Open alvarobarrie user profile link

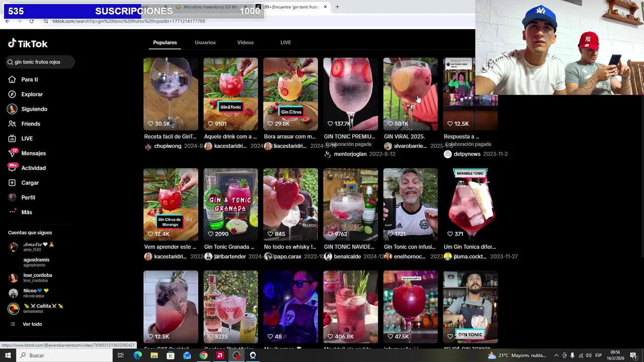410,146
